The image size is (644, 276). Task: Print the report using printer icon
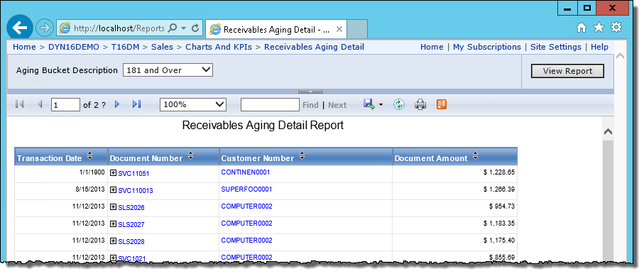[420, 105]
